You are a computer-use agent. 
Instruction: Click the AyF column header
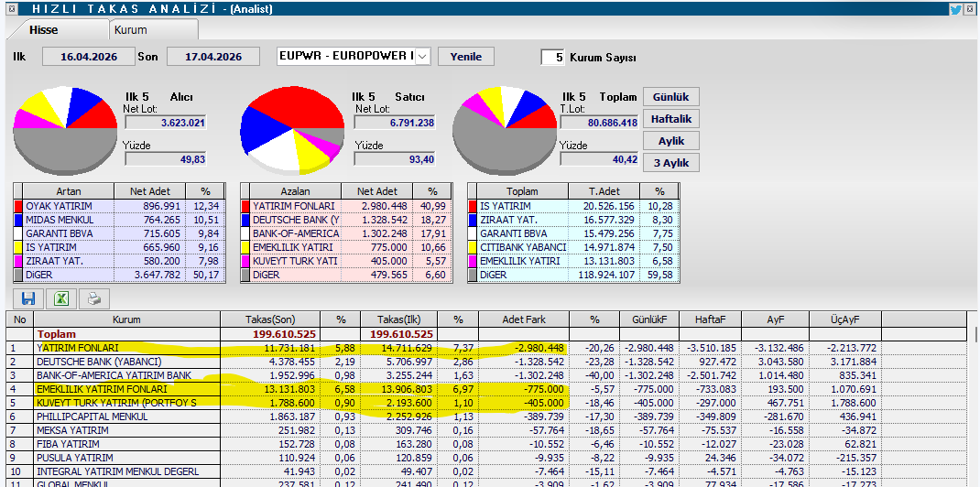click(x=776, y=319)
